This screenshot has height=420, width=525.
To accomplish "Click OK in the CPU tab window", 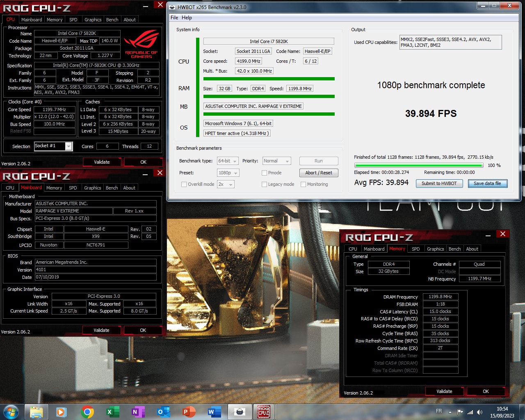I will point(143,162).
